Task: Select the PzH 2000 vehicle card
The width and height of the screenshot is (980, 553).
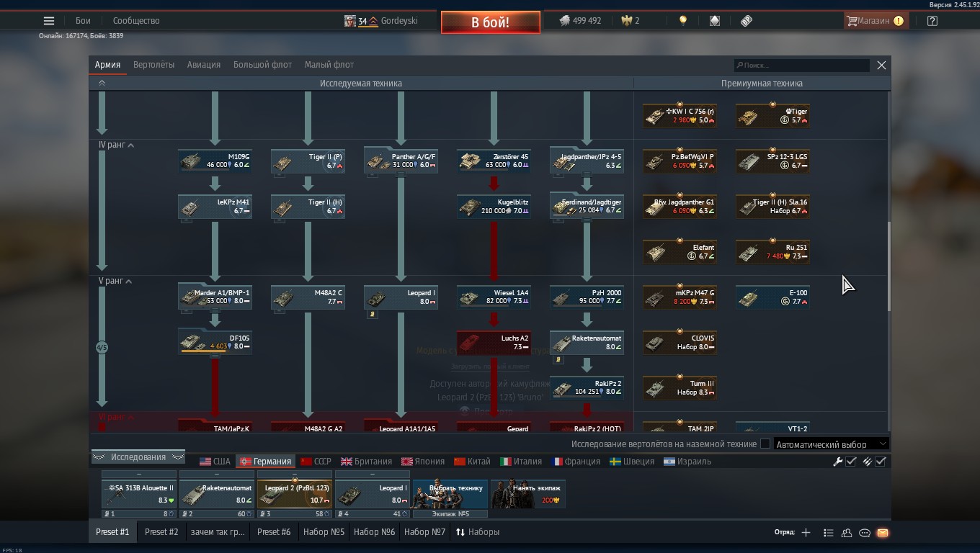Action: click(587, 297)
